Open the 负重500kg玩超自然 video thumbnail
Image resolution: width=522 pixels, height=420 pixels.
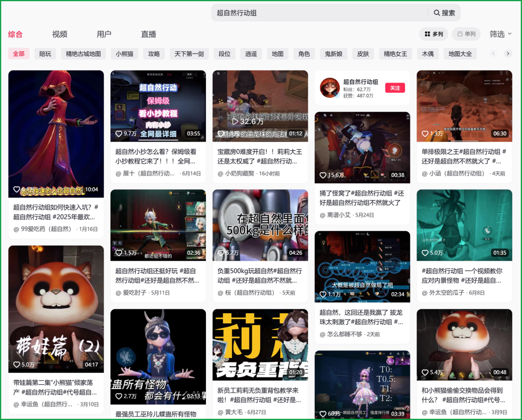pos(260,225)
